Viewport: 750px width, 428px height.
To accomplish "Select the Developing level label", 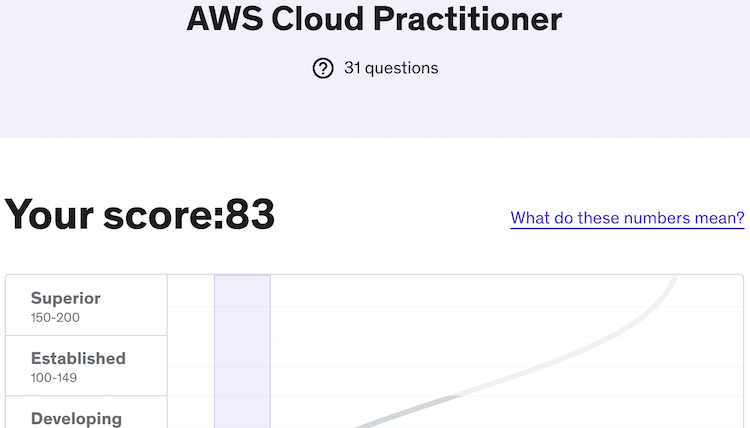I will click(x=76, y=419).
